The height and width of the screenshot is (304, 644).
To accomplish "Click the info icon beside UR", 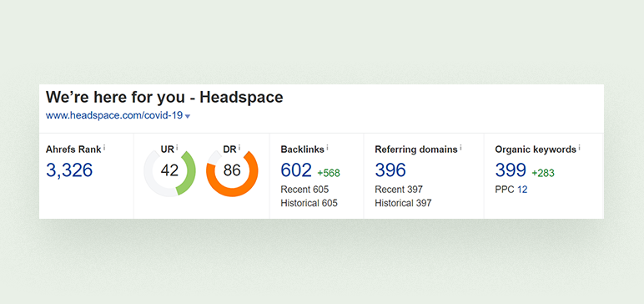I will [x=177, y=147].
